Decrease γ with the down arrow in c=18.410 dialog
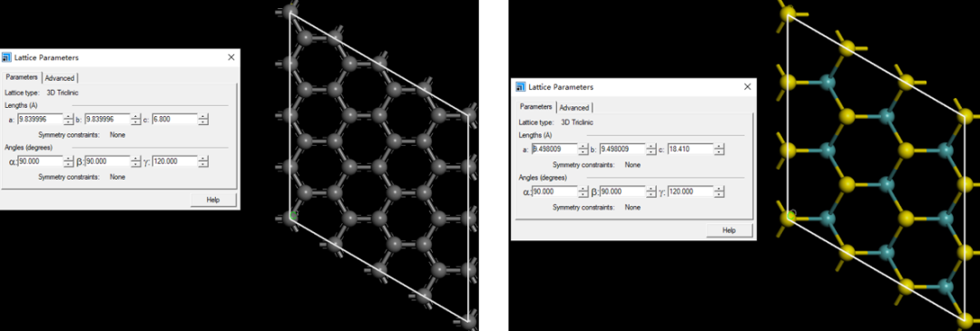Screen dimensions: 980x331 [720, 194]
